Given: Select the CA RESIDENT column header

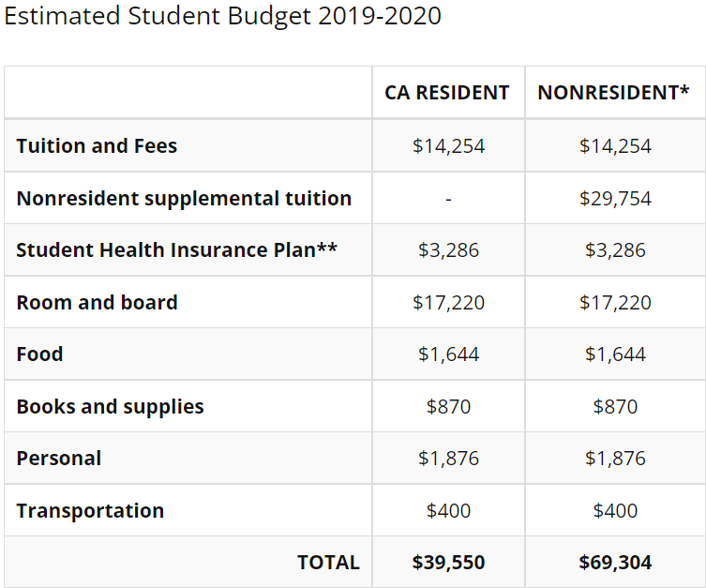Looking at the screenshot, I should pyautogui.click(x=447, y=93).
